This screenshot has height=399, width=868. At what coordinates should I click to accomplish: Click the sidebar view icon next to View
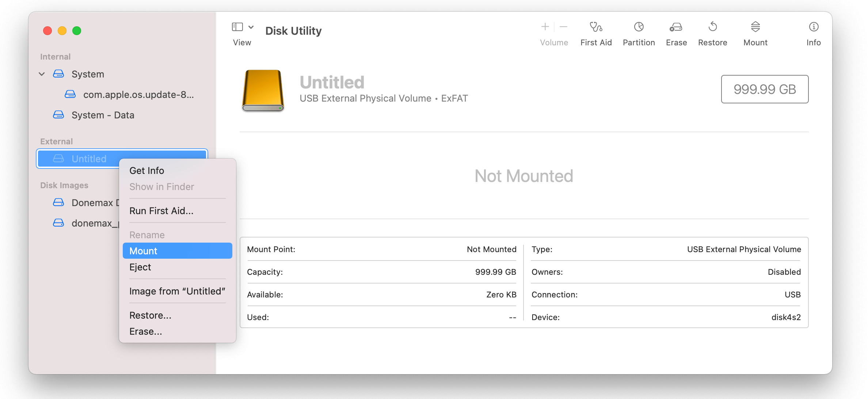[237, 27]
